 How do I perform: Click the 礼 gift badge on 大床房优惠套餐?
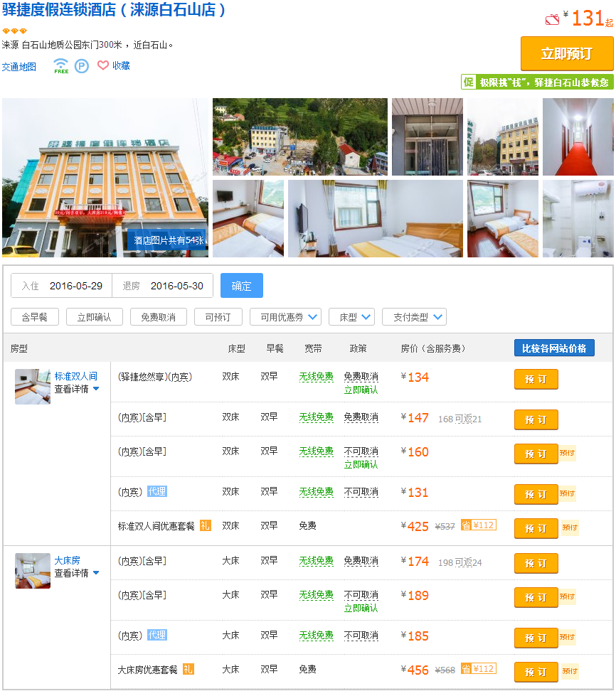point(188,669)
